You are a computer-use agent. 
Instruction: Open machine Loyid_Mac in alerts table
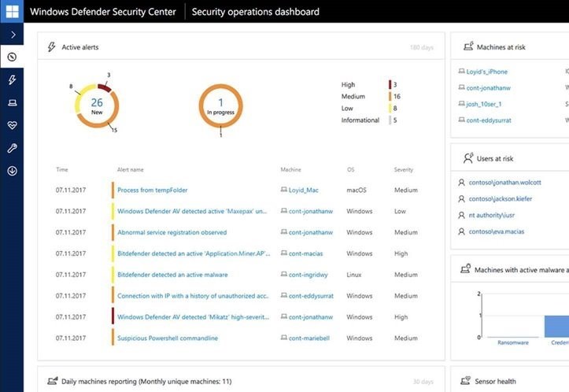(303, 190)
